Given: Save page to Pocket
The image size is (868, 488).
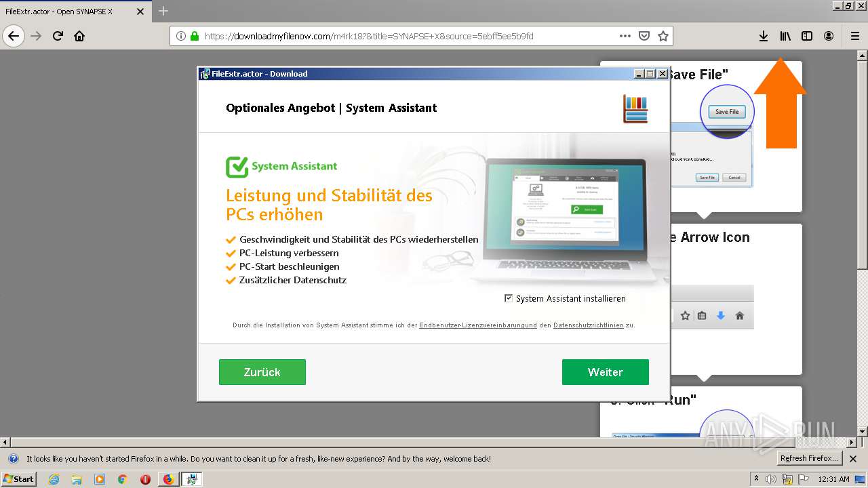Looking at the screenshot, I should tap(644, 36).
